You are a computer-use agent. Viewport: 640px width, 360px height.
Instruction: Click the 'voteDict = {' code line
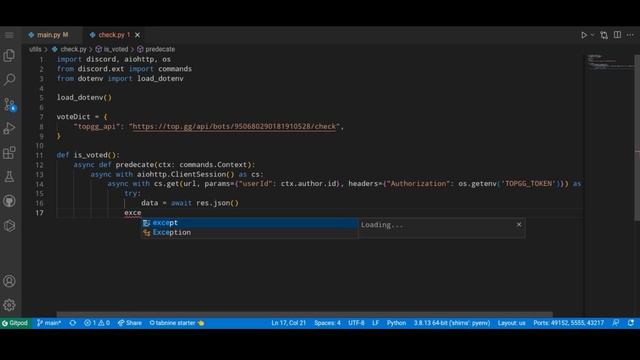click(x=82, y=117)
